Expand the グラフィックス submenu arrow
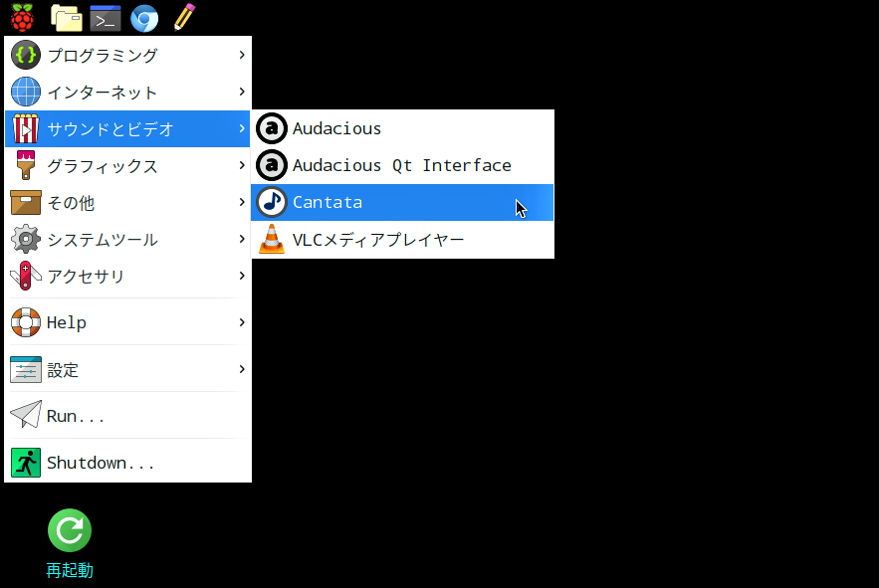The image size is (879, 588). pyautogui.click(x=242, y=165)
